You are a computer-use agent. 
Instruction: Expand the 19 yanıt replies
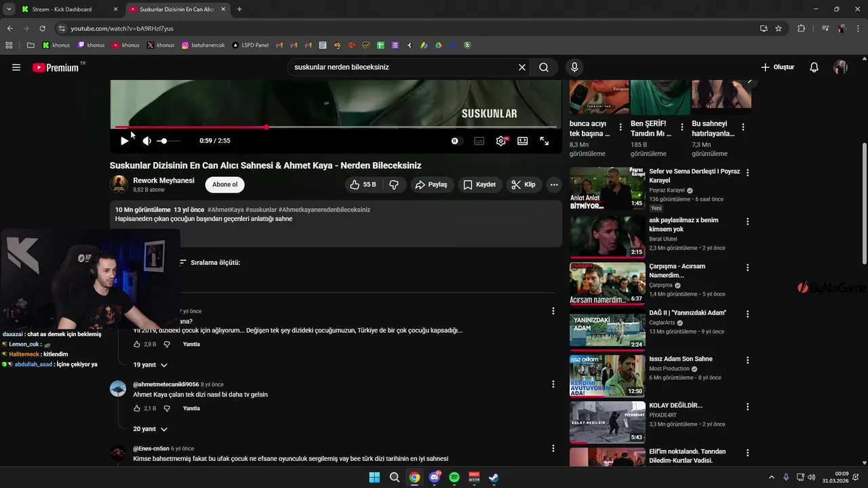click(x=150, y=365)
